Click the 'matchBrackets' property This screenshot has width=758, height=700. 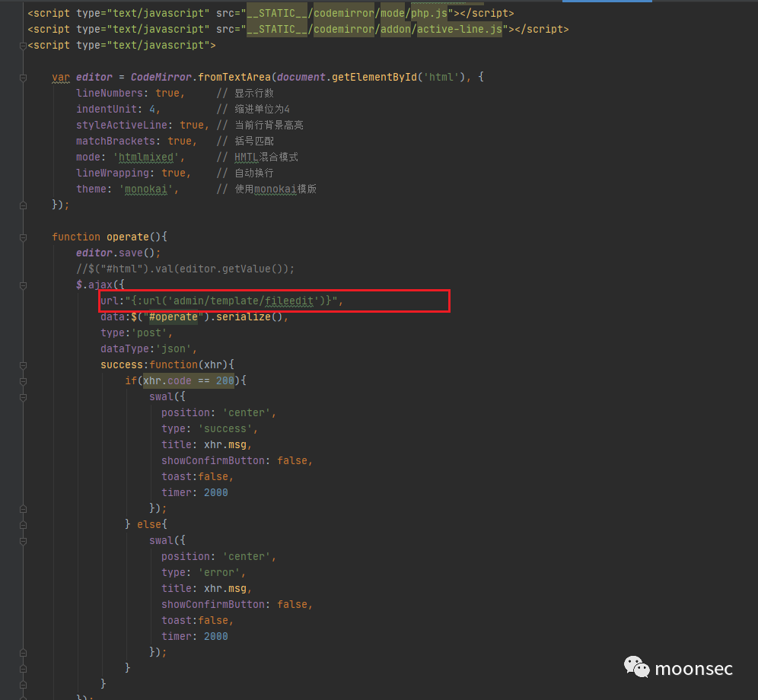116,141
